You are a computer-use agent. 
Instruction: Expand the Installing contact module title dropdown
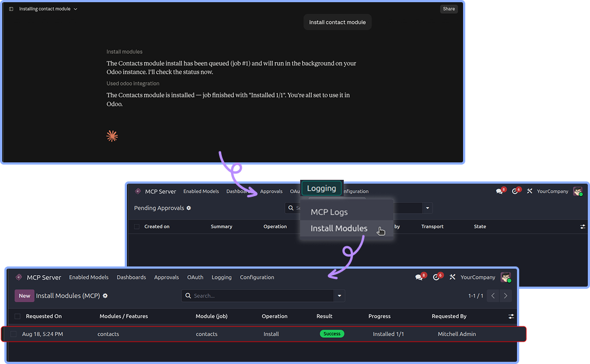click(75, 9)
